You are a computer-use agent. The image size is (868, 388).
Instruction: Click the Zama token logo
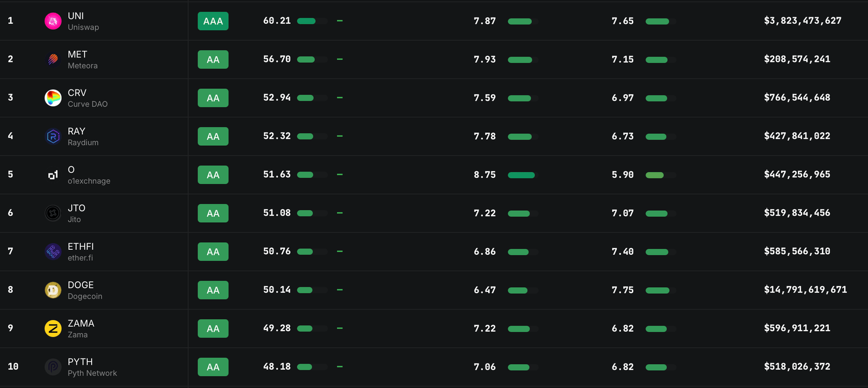(x=53, y=329)
